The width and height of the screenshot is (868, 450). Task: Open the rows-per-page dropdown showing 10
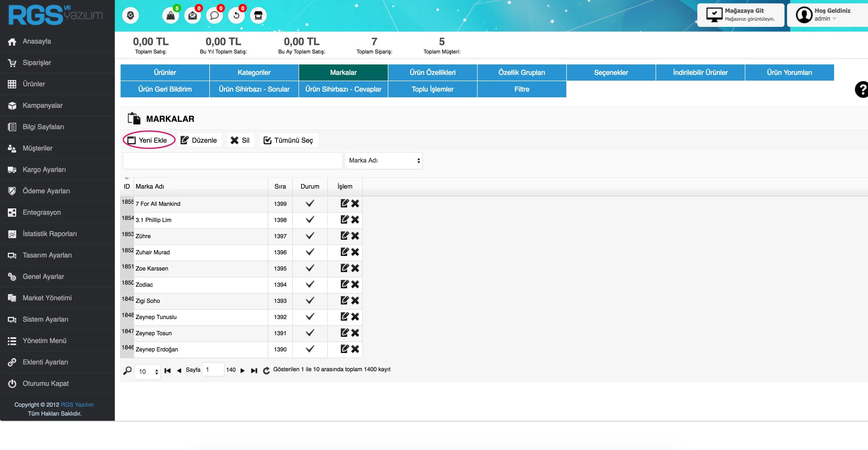click(x=148, y=371)
